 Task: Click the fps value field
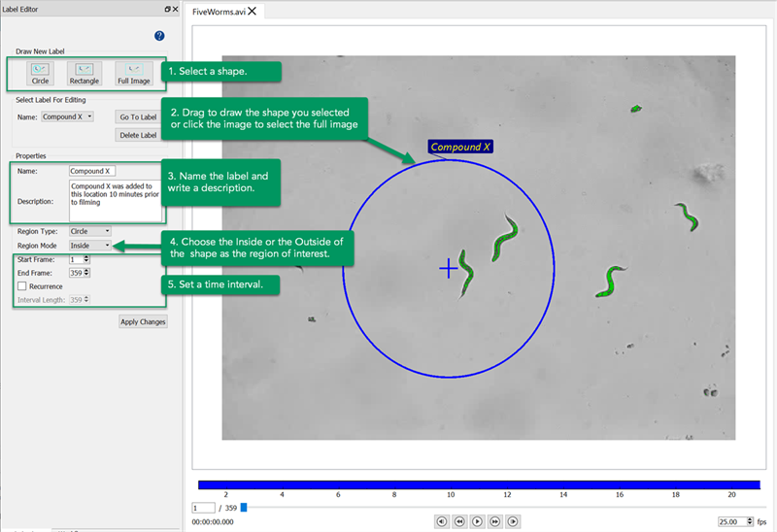click(x=732, y=521)
